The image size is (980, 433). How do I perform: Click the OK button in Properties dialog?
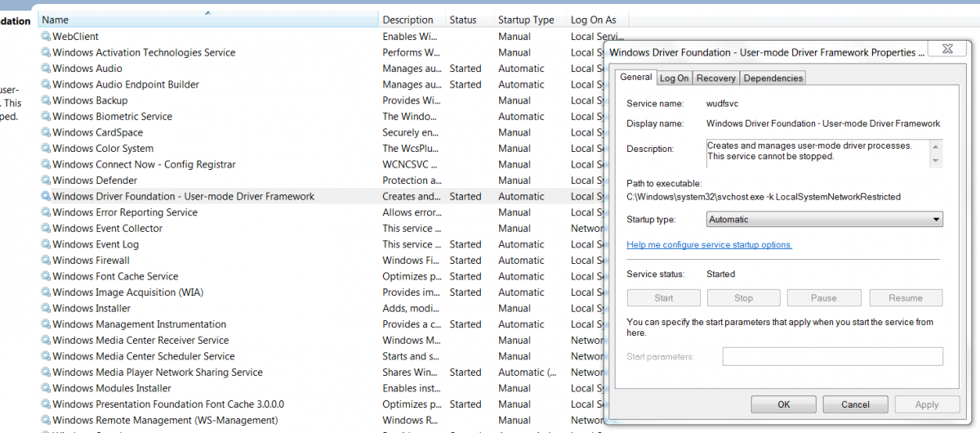[783, 404]
